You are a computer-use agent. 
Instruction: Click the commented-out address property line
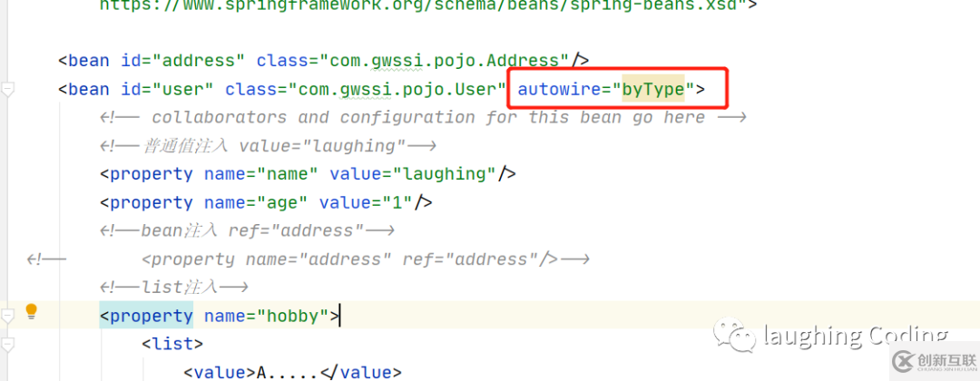309,259
